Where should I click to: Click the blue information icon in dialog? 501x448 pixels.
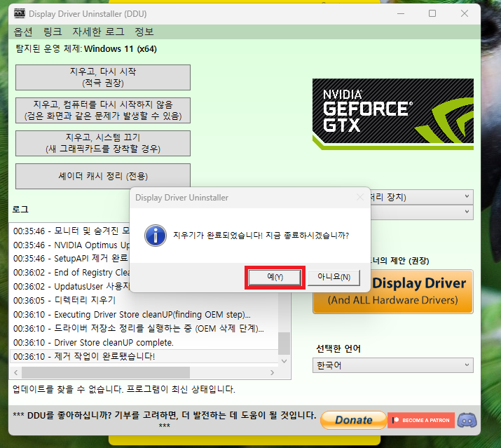(156, 236)
